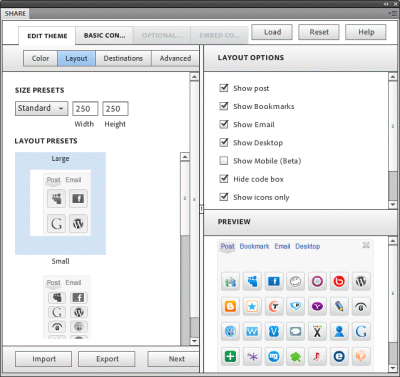Click the PlayStation icon in Preview
This screenshot has height=377, width=400.
point(317,356)
